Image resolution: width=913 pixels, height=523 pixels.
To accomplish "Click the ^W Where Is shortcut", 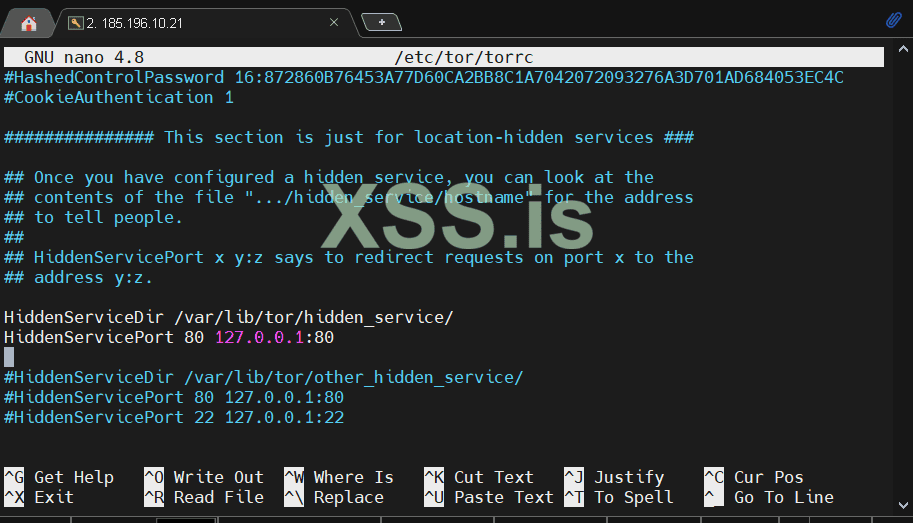I will (x=339, y=477).
